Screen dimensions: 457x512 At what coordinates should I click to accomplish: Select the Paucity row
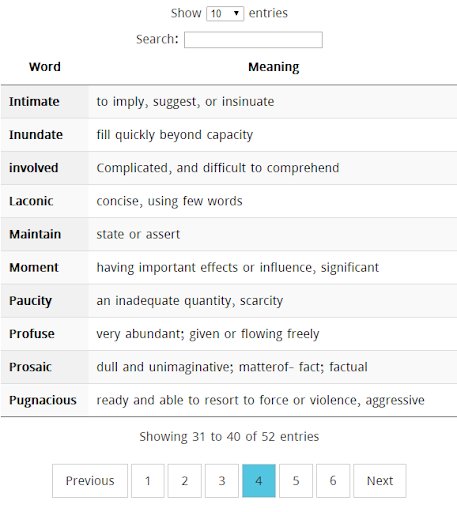[x=229, y=301]
